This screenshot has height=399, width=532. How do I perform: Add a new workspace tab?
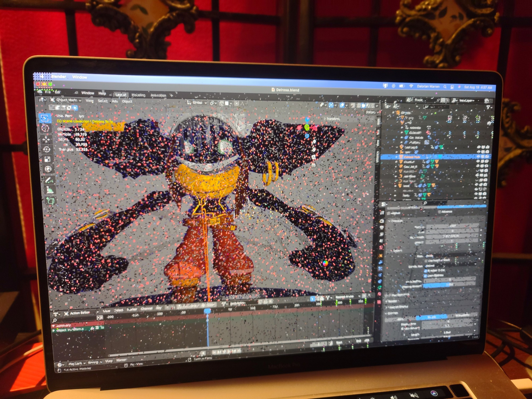[172, 95]
